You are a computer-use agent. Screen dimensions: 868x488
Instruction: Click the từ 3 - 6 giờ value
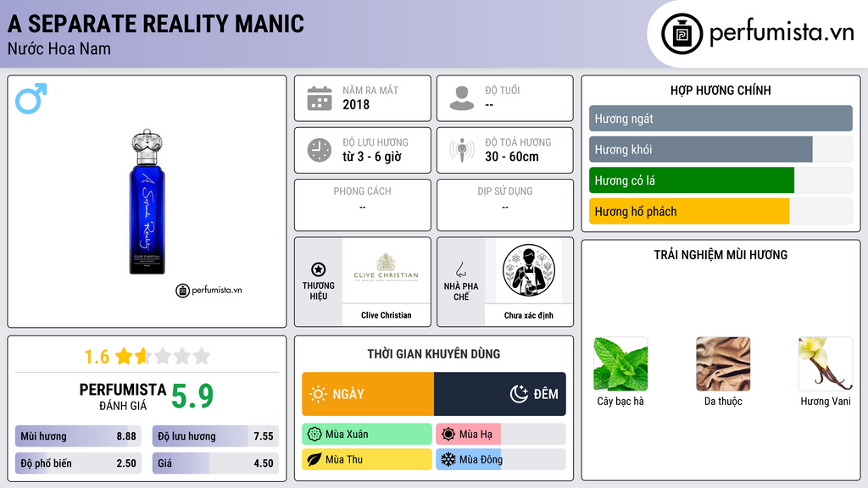(372, 157)
